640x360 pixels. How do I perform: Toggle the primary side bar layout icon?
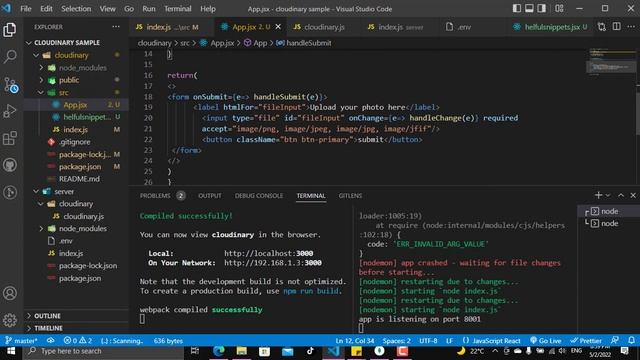[517, 9]
